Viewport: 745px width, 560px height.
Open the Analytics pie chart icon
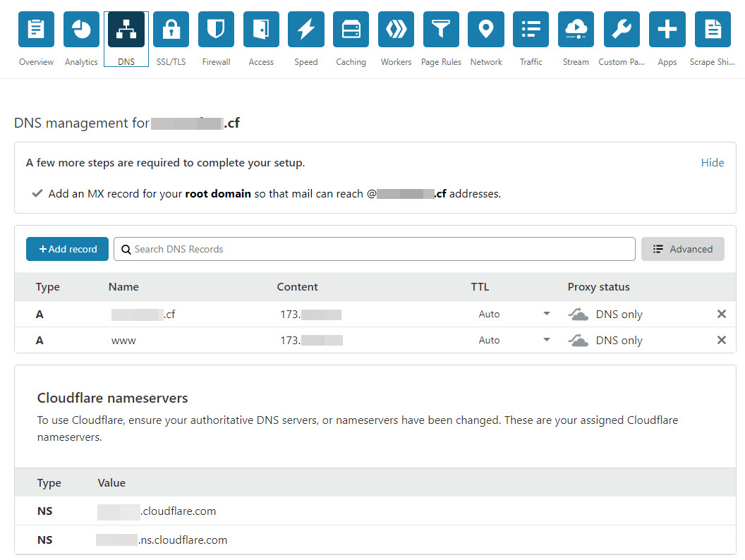click(x=81, y=30)
